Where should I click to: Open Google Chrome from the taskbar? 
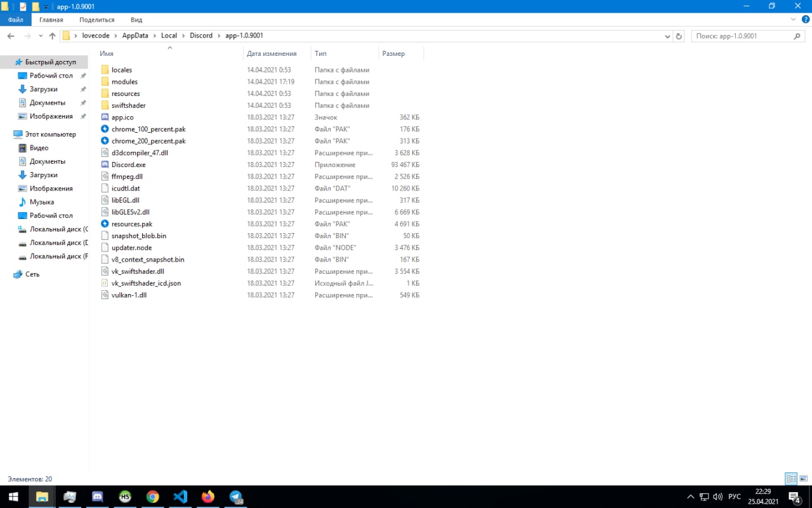coord(152,497)
